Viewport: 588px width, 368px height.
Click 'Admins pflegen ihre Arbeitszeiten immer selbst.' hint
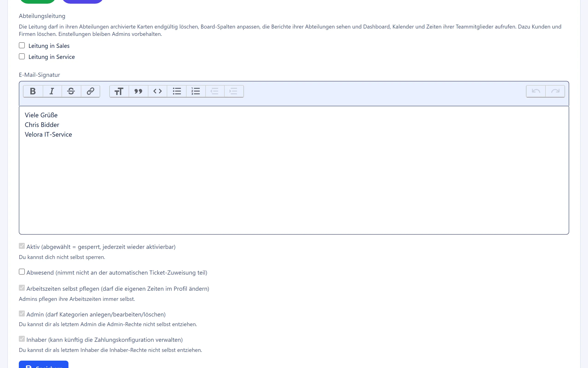[77, 299]
